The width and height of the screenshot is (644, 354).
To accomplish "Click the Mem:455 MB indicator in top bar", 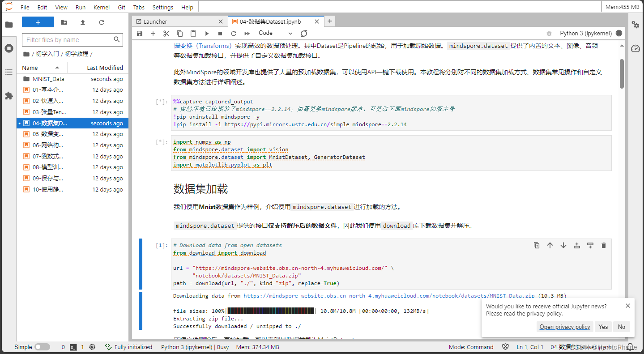I will click(622, 7).
